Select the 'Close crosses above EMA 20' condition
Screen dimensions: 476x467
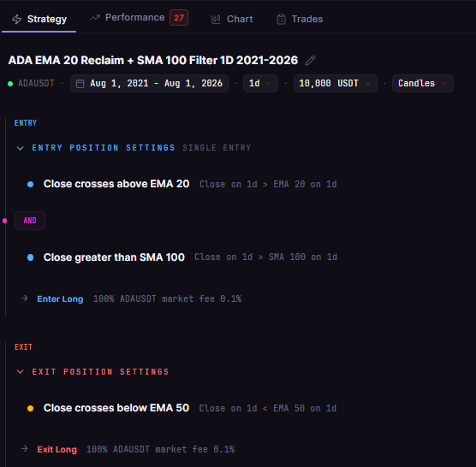click(116, 184)
